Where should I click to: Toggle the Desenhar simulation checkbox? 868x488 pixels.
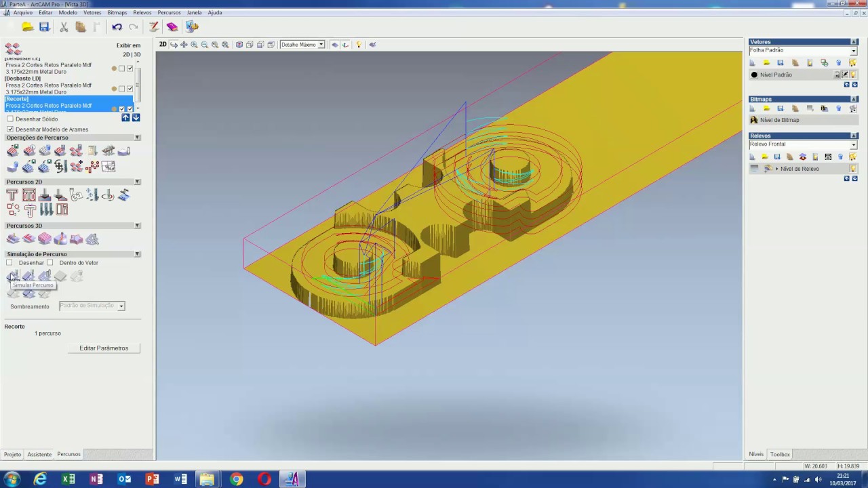pos(9,262)
